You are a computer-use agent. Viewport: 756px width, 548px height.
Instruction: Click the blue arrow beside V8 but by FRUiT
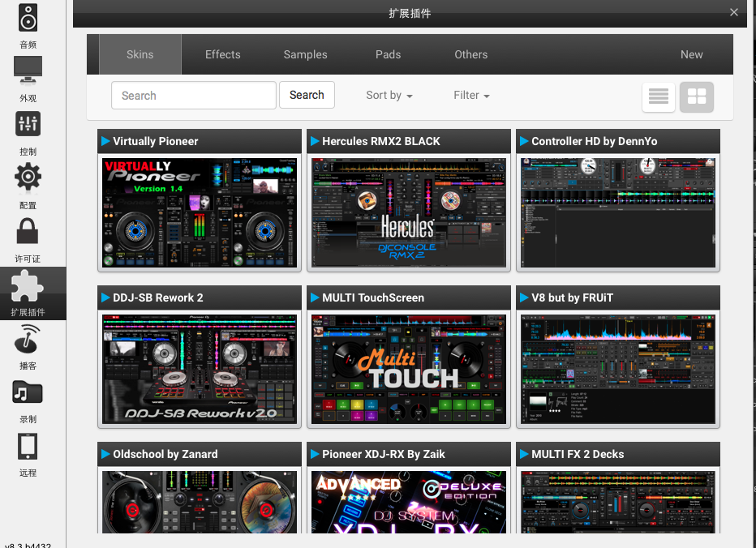pos(524,298)
